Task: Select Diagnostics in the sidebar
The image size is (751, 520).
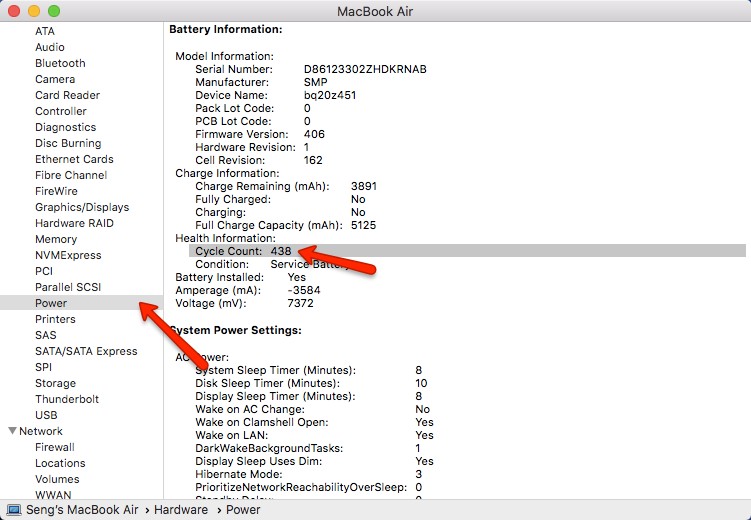Action: point(66,127)
